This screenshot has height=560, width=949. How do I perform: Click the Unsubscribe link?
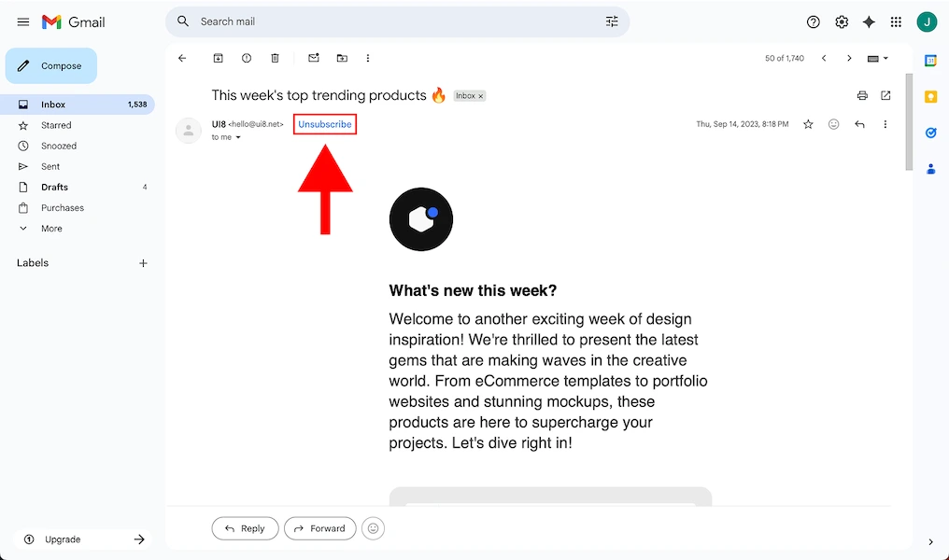coord(324,123)
